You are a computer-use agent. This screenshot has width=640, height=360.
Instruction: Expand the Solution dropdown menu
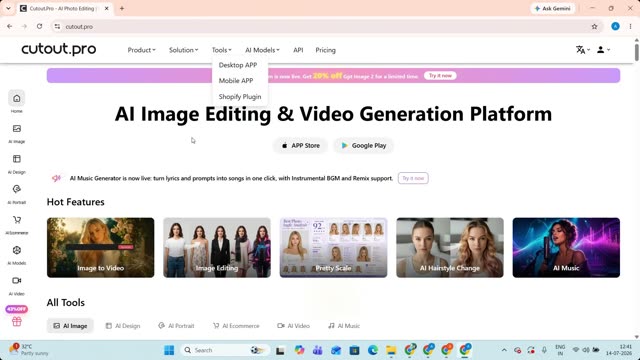[x=183, y=50]
